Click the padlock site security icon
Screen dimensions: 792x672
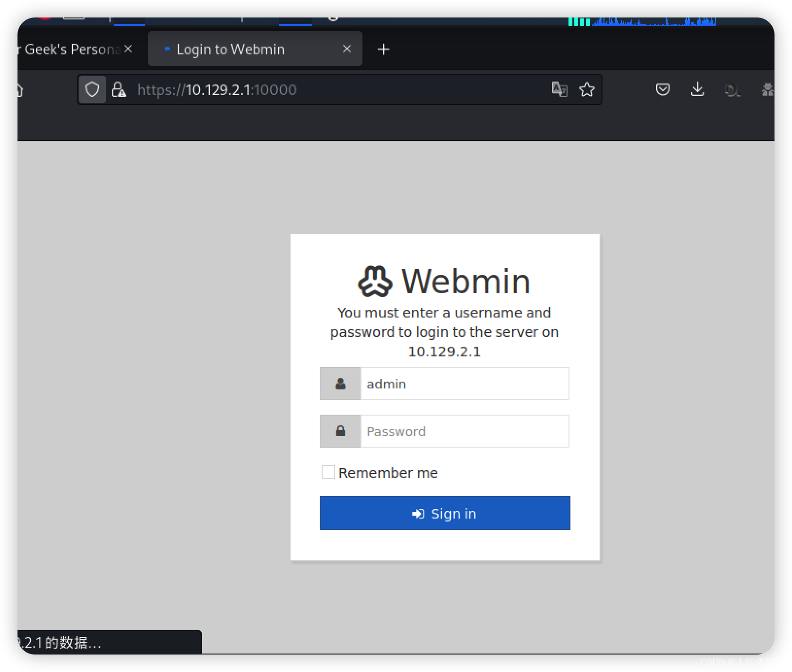tap(119, 90)
